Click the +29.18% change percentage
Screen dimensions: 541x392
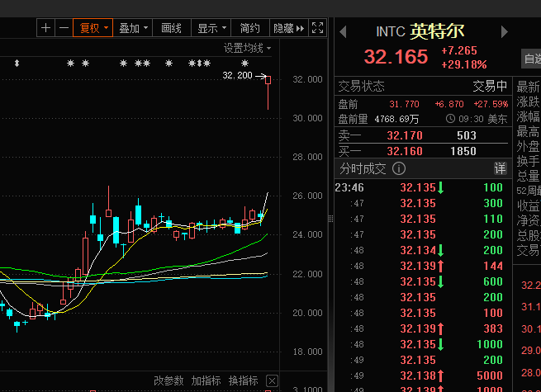pos(463,64)
